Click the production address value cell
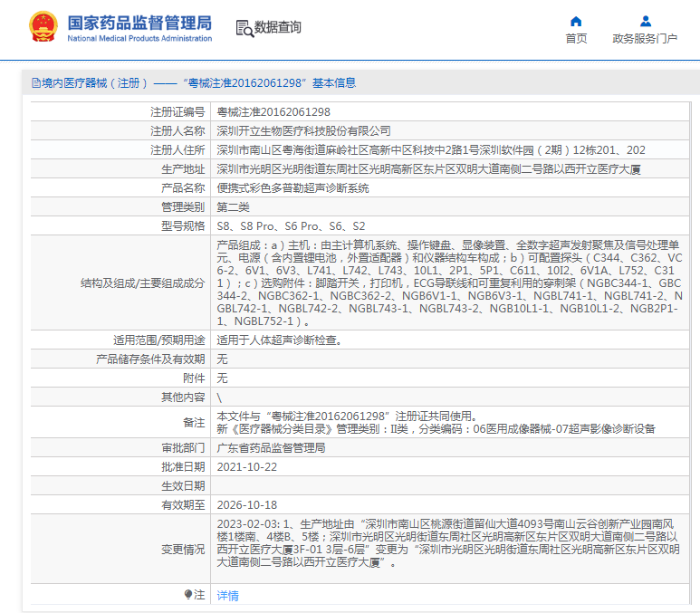 click(x=449, y=169)
